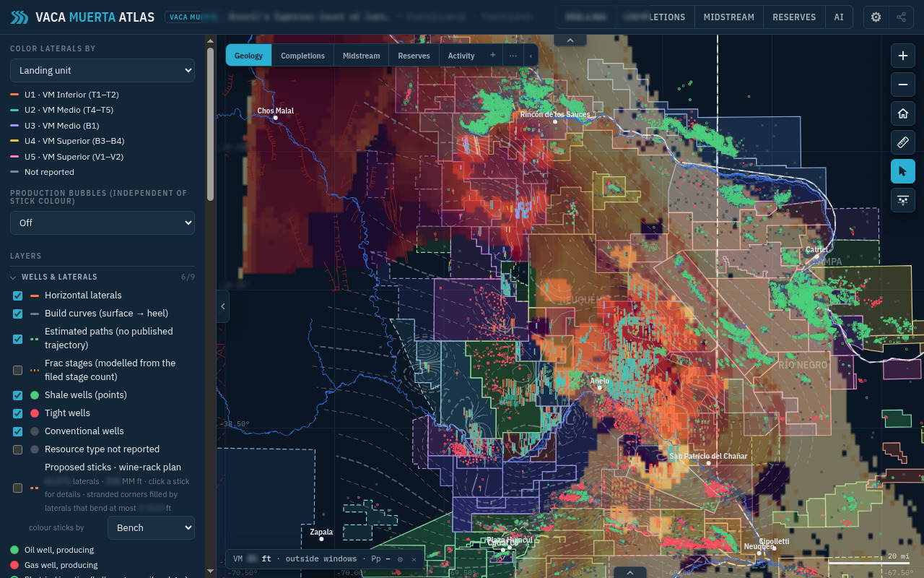The image size is (924, 578).
Task: Open AI in the top navigation
Action: [839, 17]
